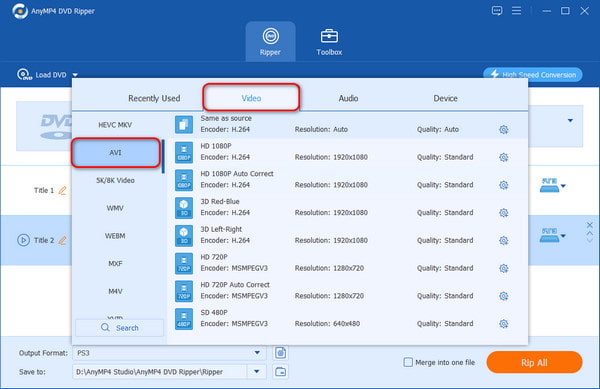Open the Toolbox tab
This screenshot has height=389, width=600.
329,42
